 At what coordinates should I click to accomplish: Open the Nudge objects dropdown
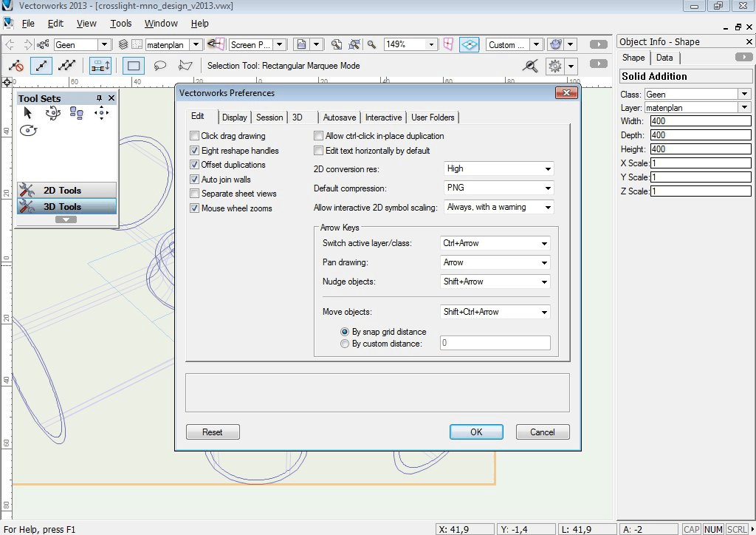coord(495,282)
